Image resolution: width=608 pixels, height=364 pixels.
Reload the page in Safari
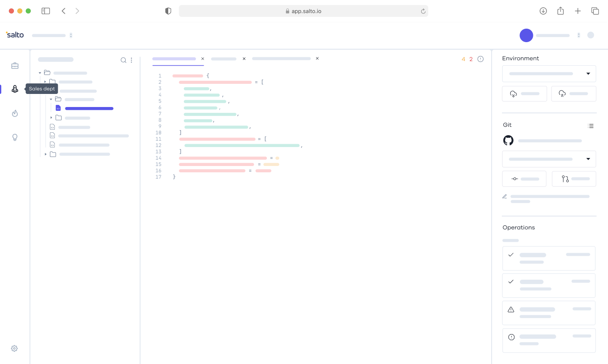423,11
